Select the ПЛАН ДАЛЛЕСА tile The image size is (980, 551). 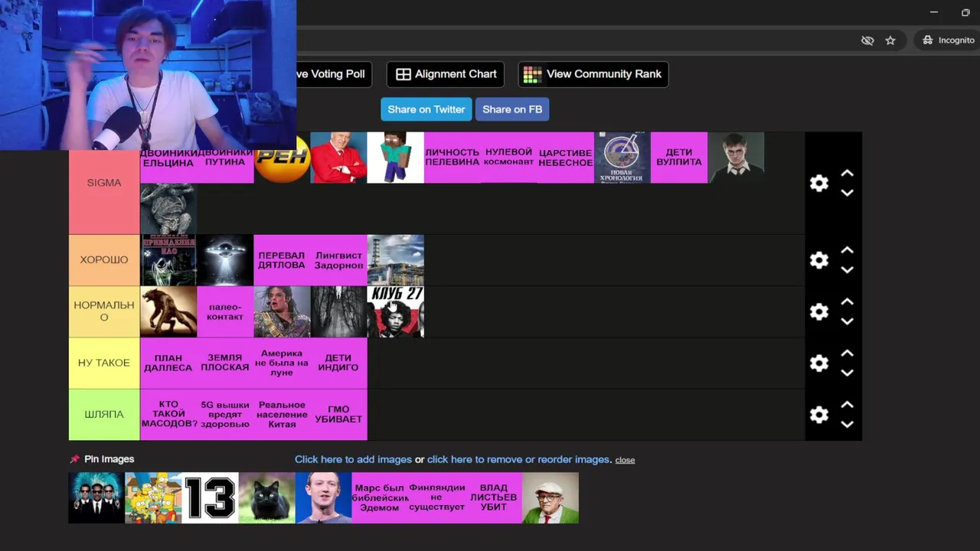[x=168, y=363]
